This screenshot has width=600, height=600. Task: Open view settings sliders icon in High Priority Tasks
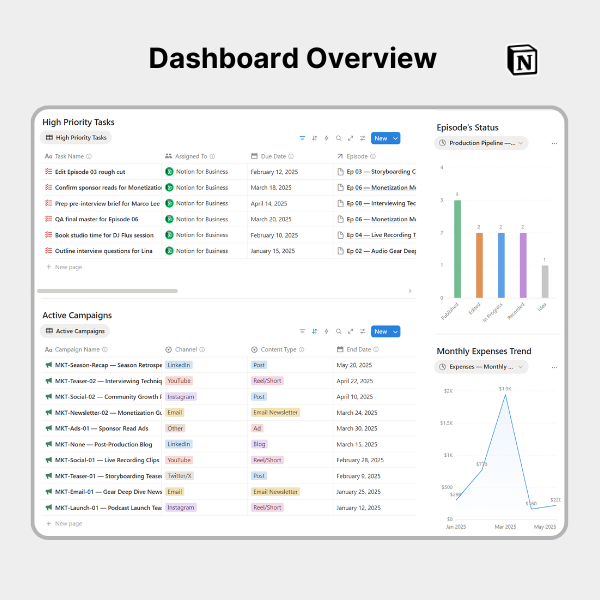(x=363, y=138)
